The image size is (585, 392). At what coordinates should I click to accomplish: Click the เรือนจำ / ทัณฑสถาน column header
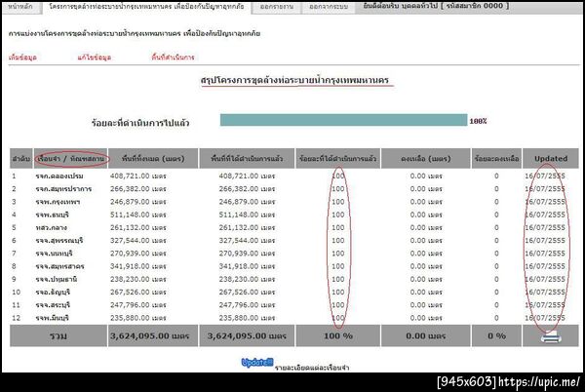pyautogui.click(x=70, y=159)
